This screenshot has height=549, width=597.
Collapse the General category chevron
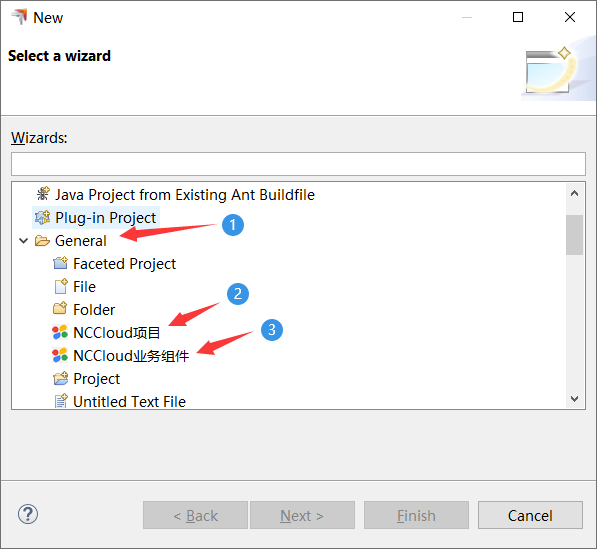(x=24, y=241)
